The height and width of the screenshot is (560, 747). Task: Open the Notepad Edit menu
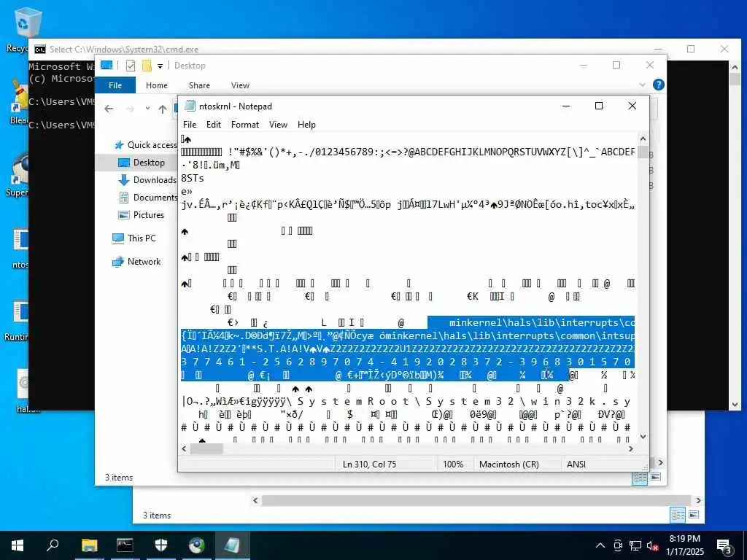pos(214,124)
